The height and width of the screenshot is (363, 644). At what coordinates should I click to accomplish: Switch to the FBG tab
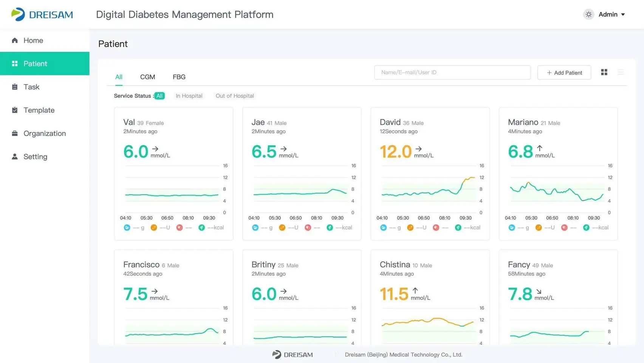(179, 77)
